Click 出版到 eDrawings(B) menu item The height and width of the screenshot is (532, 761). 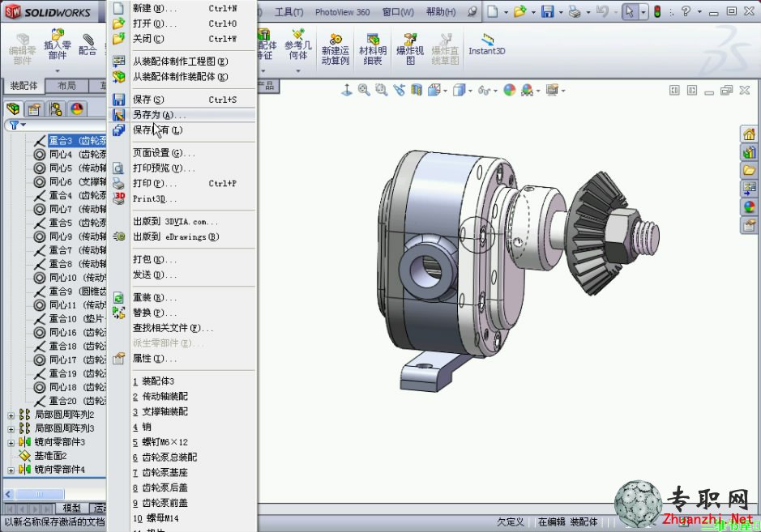tap(183, 236)
